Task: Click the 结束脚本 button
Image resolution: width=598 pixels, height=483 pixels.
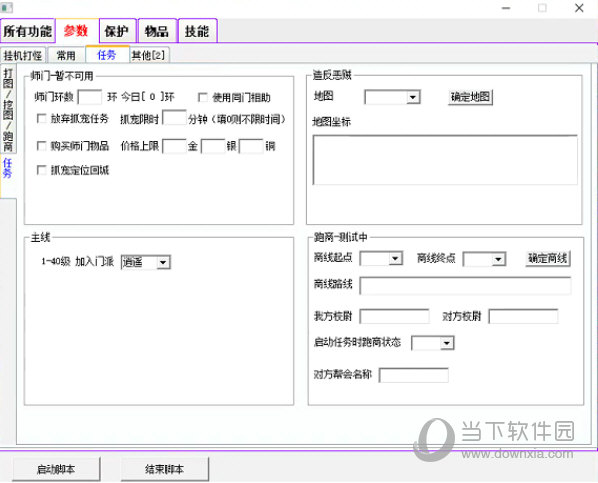Action: pyautogui.click(x=165, y=469)
